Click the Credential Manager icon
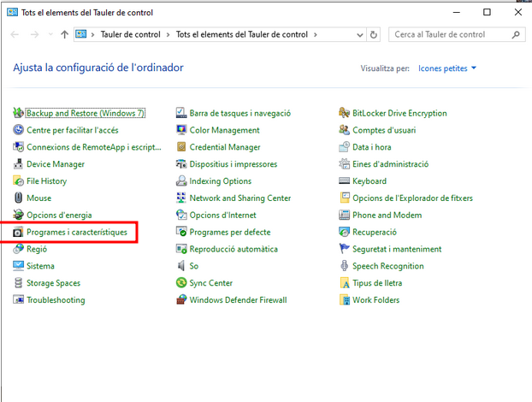 (181, 147)
